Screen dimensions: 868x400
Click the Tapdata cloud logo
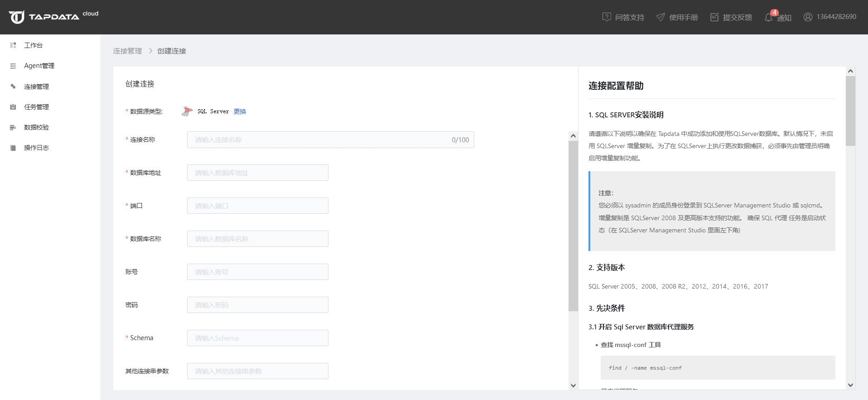coord(53,17)
